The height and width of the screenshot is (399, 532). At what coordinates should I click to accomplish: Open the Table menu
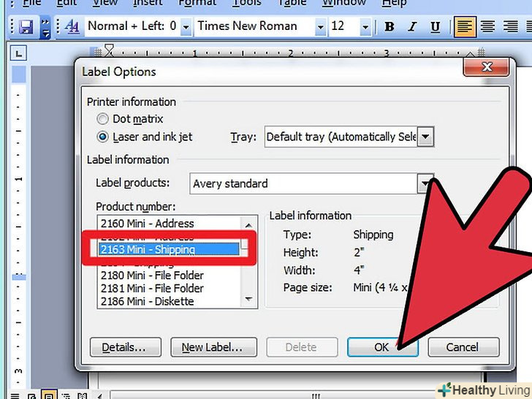coord(292,3)
